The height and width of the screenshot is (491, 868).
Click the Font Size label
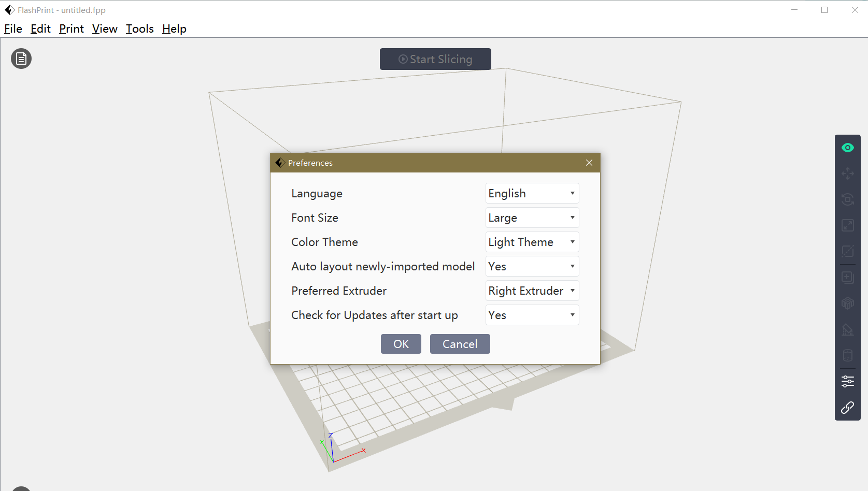[x=315, y=218]
